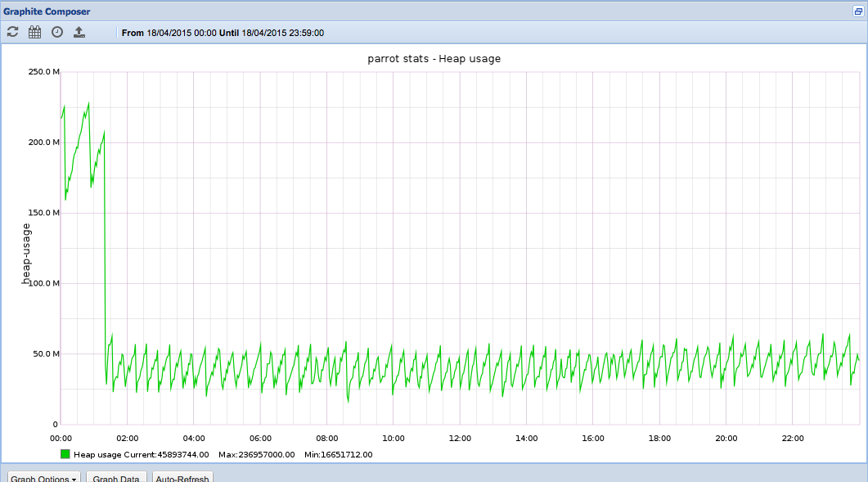
Task: Click the 02:00 x-axis label
Action: coord(128,438)
